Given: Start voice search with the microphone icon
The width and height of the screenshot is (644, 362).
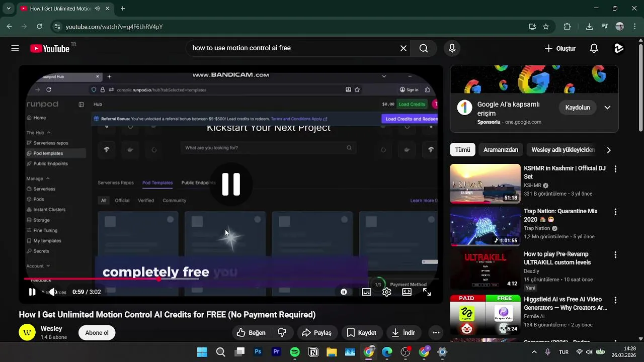Looking at the screenshot, I should pos(452,48).
